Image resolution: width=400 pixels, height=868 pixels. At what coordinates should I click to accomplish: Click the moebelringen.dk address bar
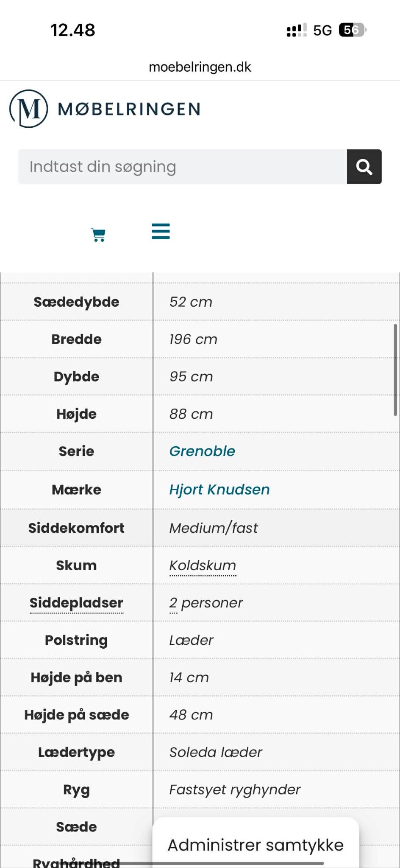[x=200, y=67]
